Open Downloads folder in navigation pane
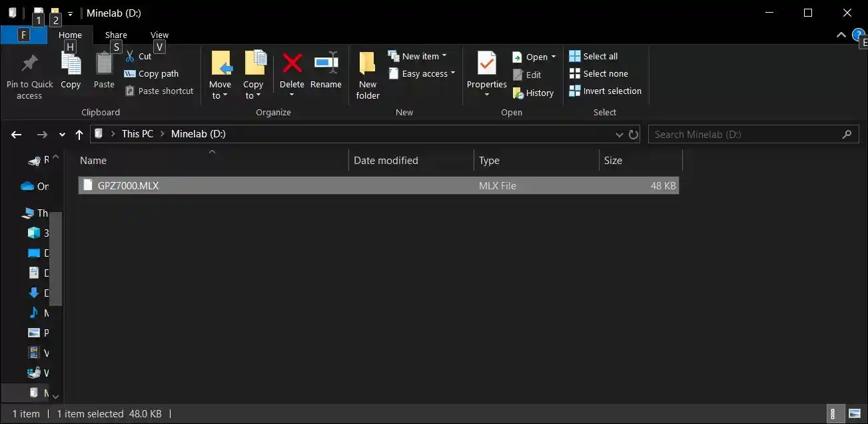This screenshot has height=424, width=868. (x=37, y=293)
